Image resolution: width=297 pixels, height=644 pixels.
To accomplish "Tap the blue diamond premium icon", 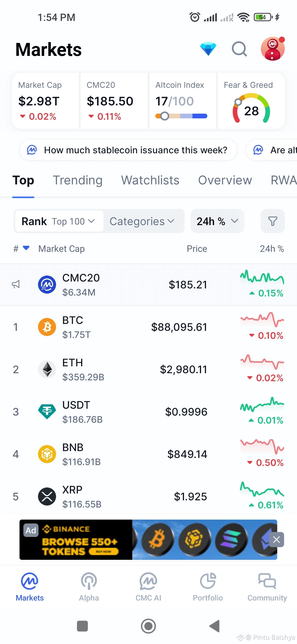I will pyautogui.click(x=208, y=49).
